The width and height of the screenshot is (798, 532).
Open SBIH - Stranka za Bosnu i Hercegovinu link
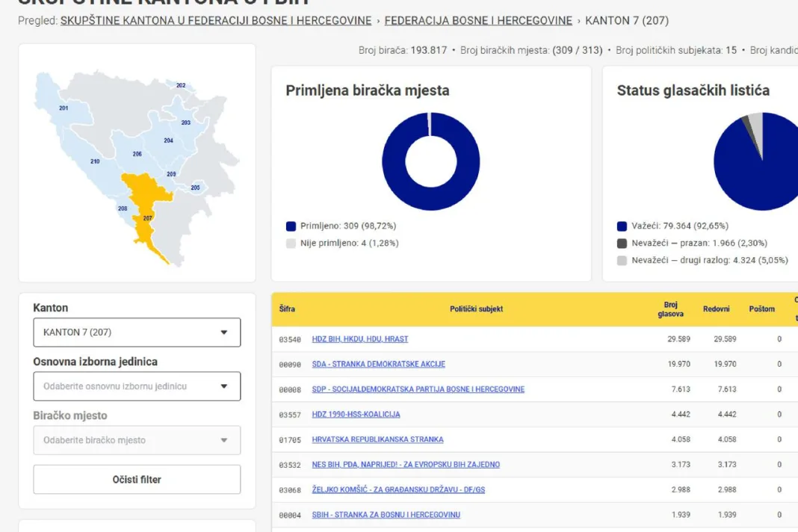pos(386,515)
